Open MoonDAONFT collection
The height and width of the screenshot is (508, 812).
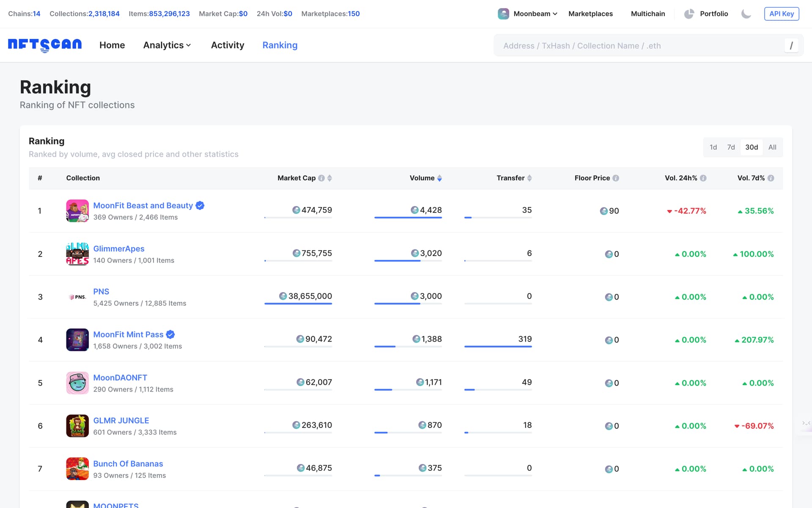pyautogui.click(x=120, y=378)
